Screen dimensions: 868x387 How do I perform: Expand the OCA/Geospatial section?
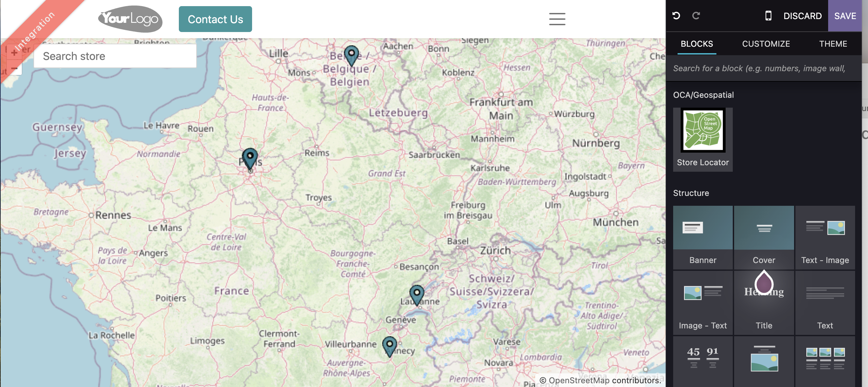point(704,95)
